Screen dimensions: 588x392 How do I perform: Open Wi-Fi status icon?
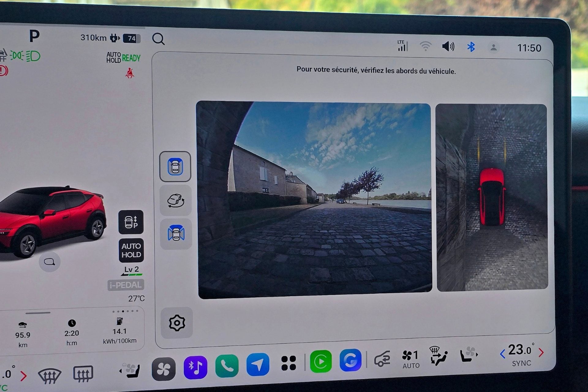pyautogui.click(x=425, y=47)
